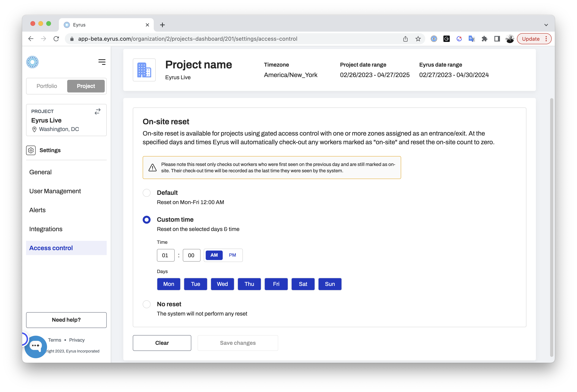Open the Extensions puzzle icon

pos(484,39)
